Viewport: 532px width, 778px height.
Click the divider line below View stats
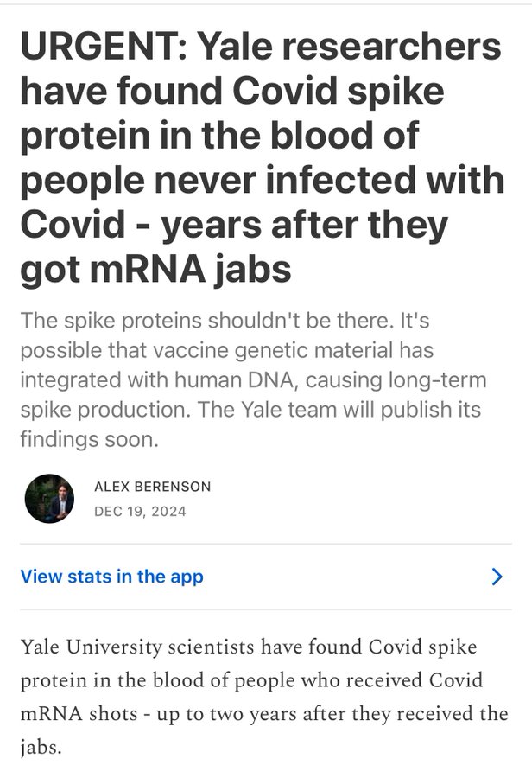266,609
